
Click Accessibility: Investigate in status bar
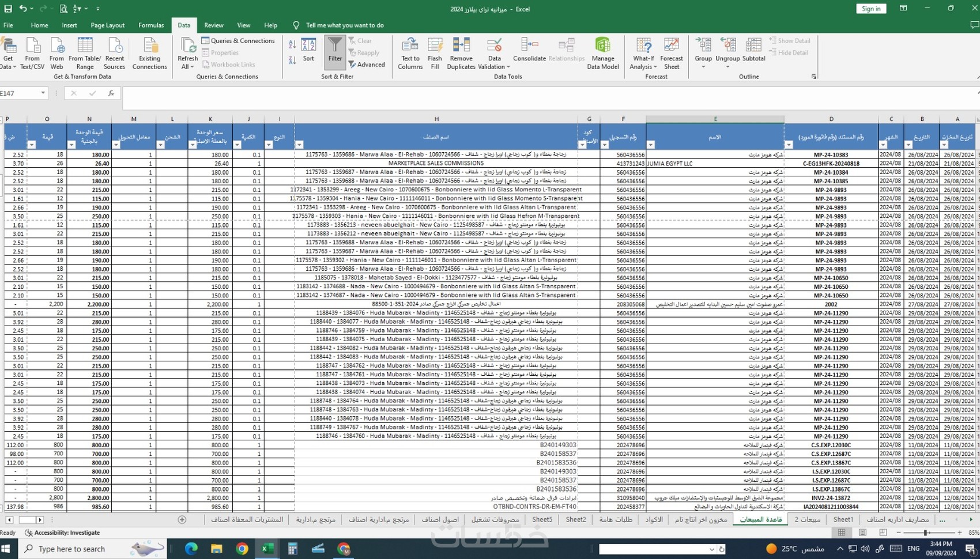pos(62,532)
